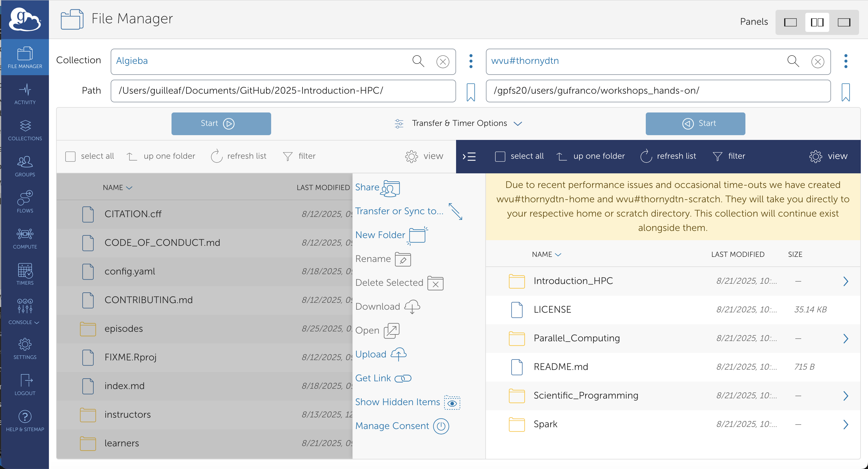Start transfer from the right panel
The width and height of the screenshot is (868, 469).
(x=695, y=124)
